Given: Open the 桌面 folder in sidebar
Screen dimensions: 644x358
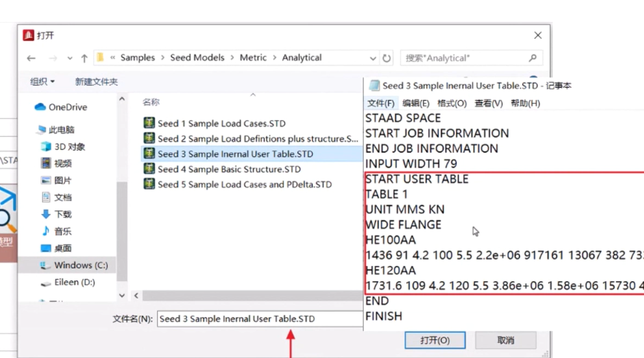Looking at the screenshot, I should (x=57, y=248).
